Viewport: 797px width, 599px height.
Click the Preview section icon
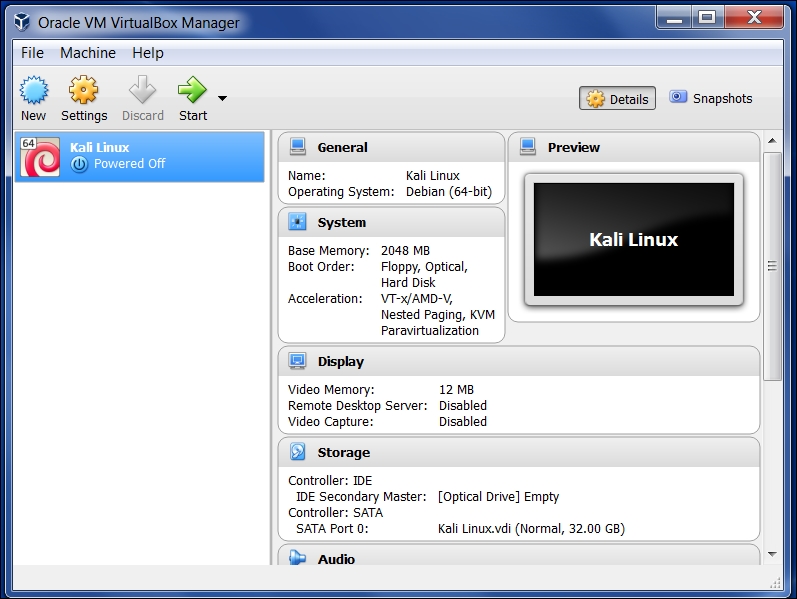[527, 147]
